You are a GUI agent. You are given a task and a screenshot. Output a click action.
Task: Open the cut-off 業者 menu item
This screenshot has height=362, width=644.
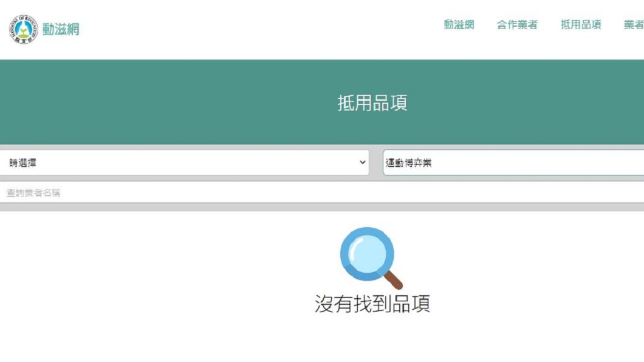tap(634, 25)
